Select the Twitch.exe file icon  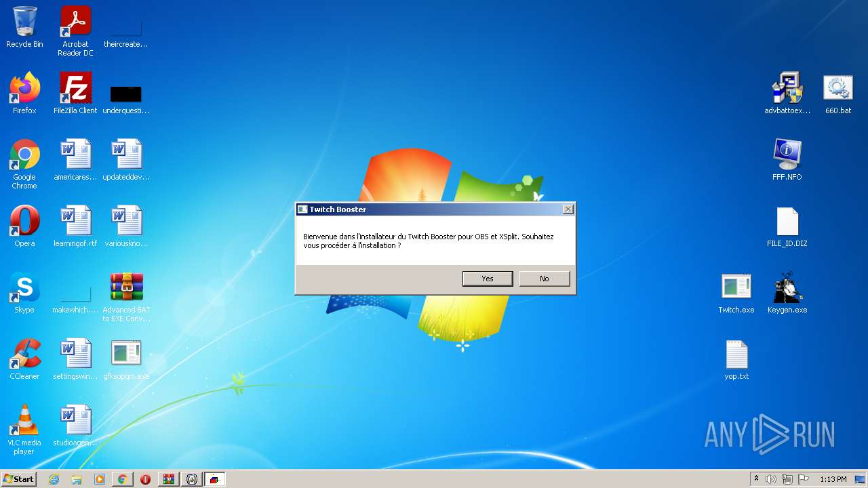point(736,293)
